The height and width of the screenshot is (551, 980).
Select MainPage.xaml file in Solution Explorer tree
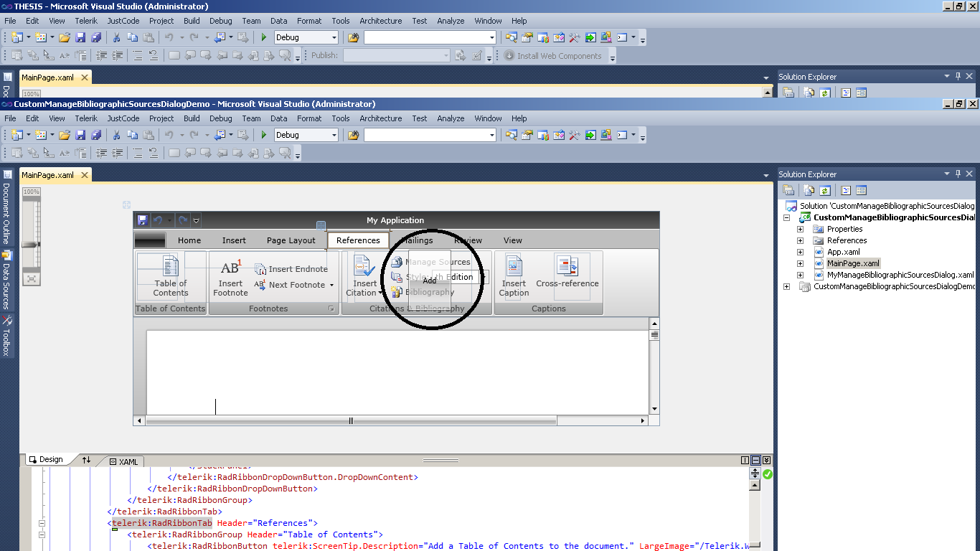(853, 263)
